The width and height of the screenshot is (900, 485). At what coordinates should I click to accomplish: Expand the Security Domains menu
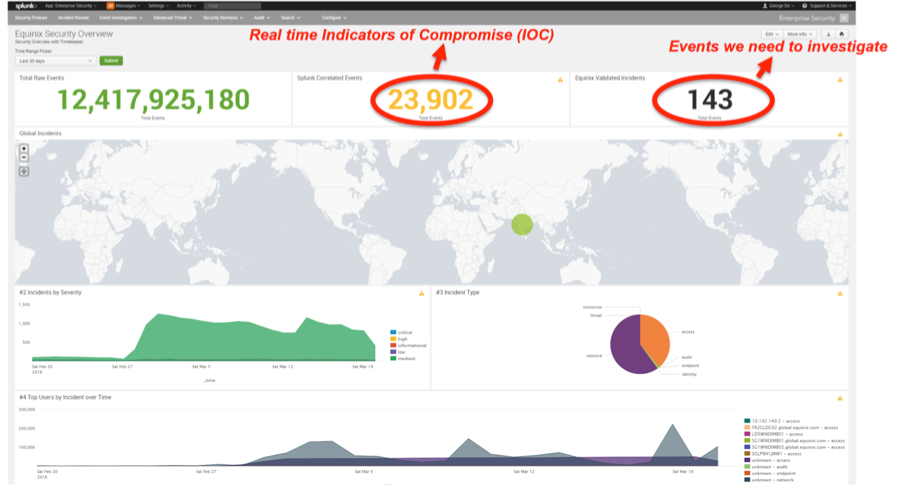coord(223,18)
